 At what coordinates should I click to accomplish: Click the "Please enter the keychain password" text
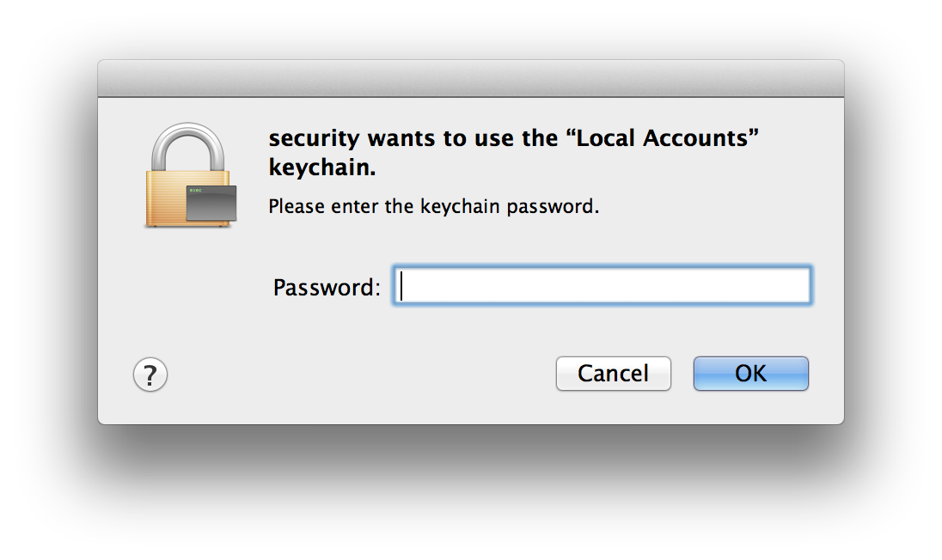(x=433, y=206)
